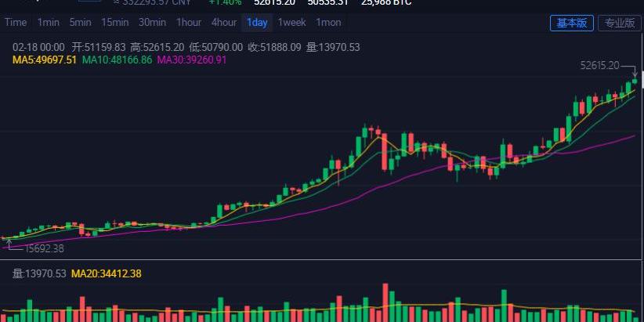
Task: Switch to the 1min interval
Action: tap(48, 22)
